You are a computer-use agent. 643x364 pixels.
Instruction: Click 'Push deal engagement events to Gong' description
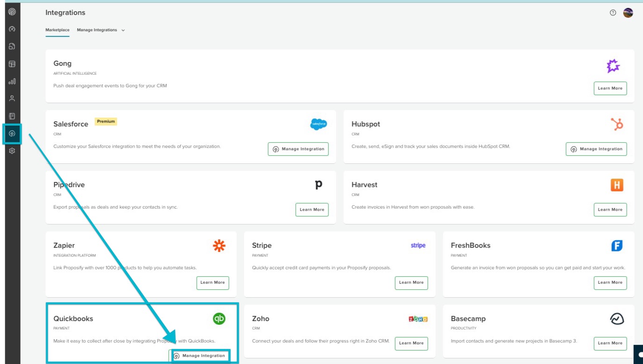[110, 86]
